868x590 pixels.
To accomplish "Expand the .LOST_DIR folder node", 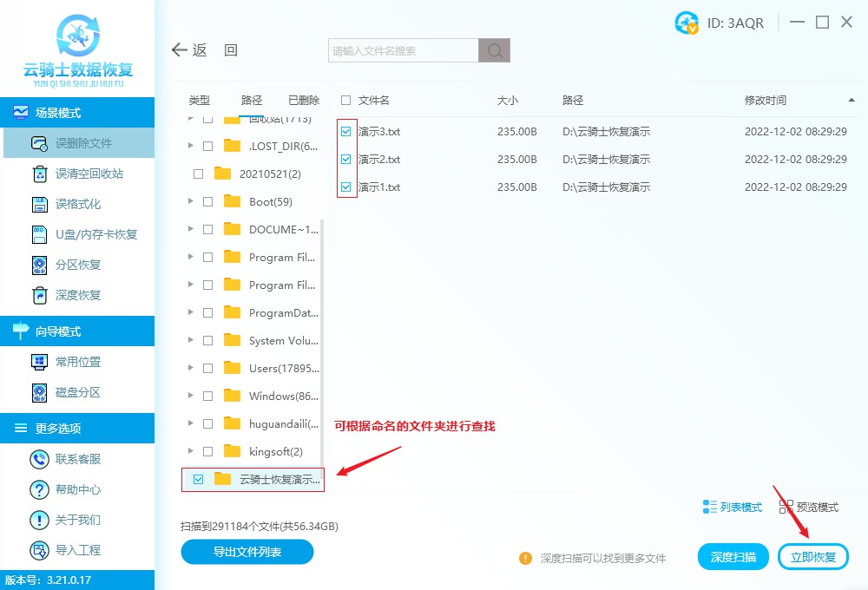I will [190, 146].
